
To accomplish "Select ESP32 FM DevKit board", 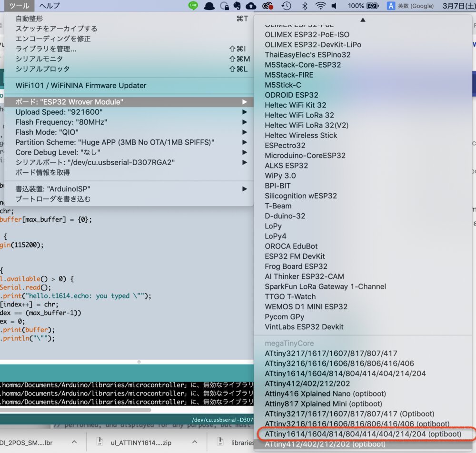I will click(363, 256).
